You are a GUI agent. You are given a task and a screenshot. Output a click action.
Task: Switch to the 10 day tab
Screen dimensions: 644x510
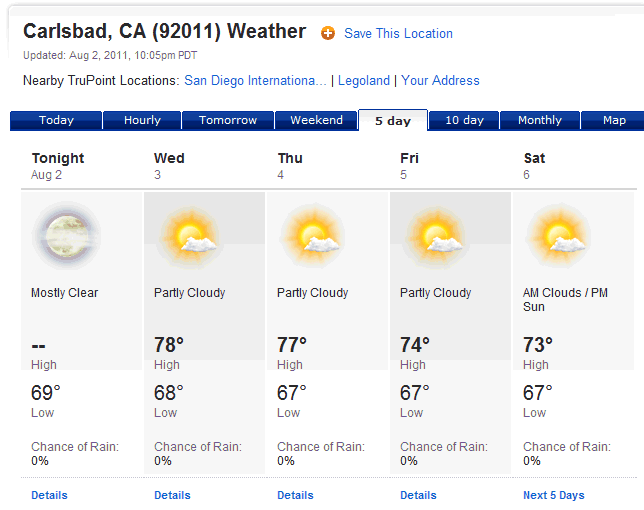[x=464, y=120]
